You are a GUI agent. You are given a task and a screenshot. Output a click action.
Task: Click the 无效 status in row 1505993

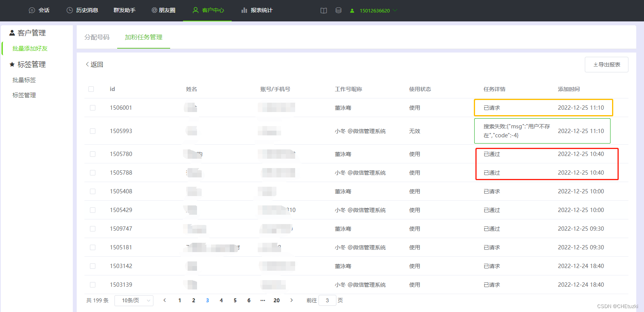[415, 131]
